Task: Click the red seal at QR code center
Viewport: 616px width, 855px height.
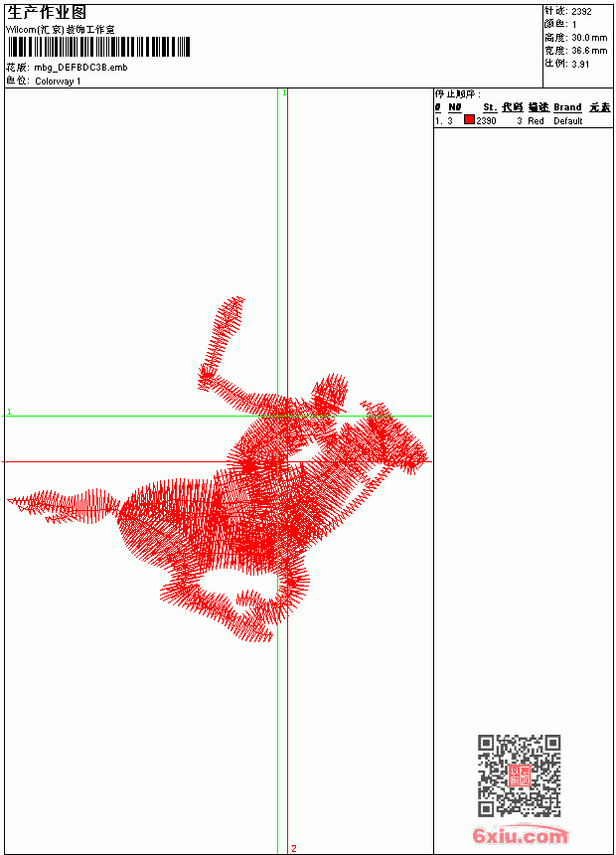Action: (520, 775)
